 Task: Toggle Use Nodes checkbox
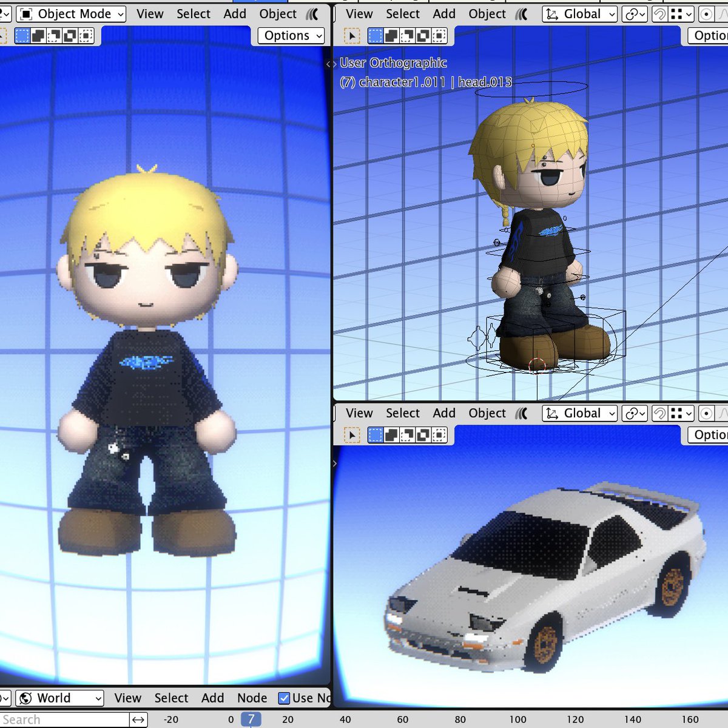click(284, 698)
